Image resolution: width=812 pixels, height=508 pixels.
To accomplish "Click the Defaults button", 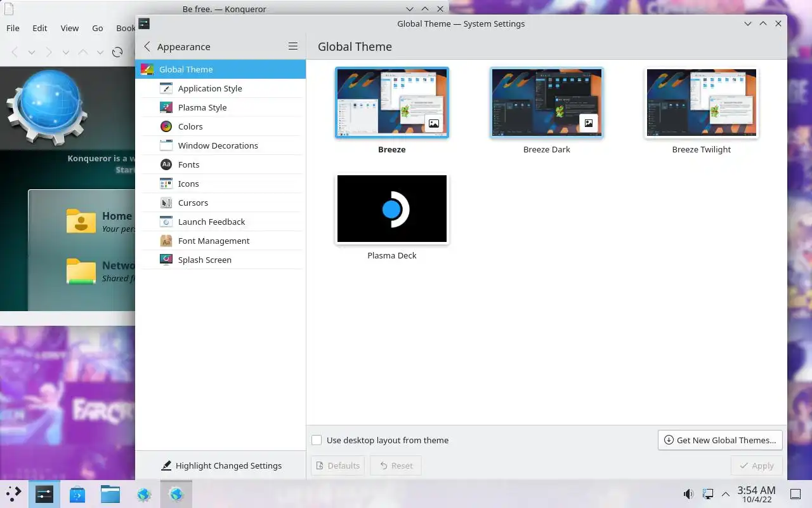I will point(337,465).
